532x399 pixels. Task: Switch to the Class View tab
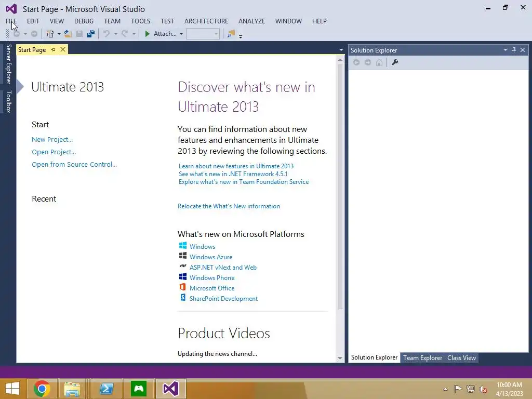tap(461, 357)
